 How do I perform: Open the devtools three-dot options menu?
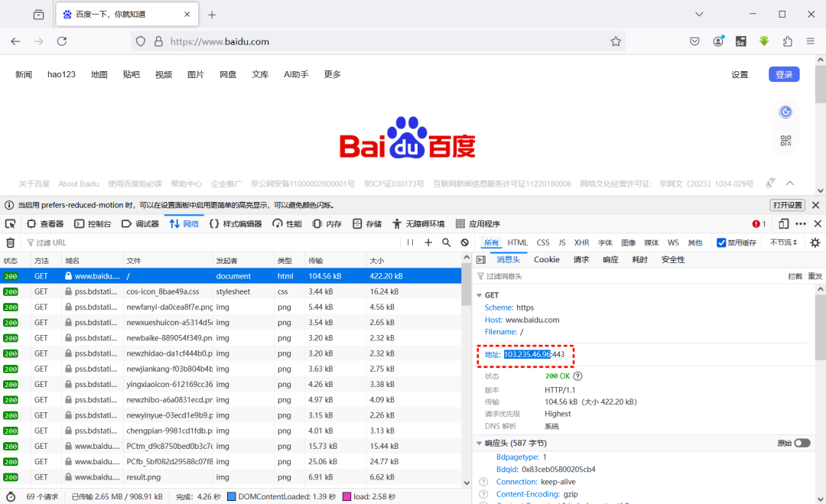pyautogui.click(x=801, y=224)
